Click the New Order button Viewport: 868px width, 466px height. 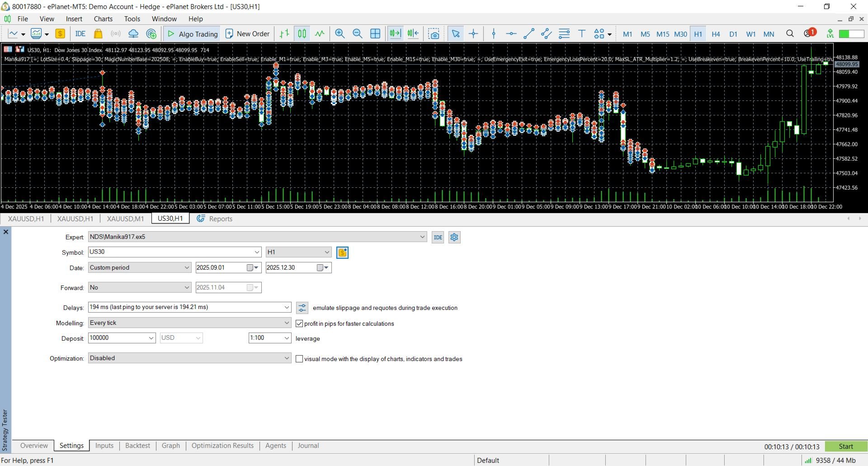tap(247, 34)
